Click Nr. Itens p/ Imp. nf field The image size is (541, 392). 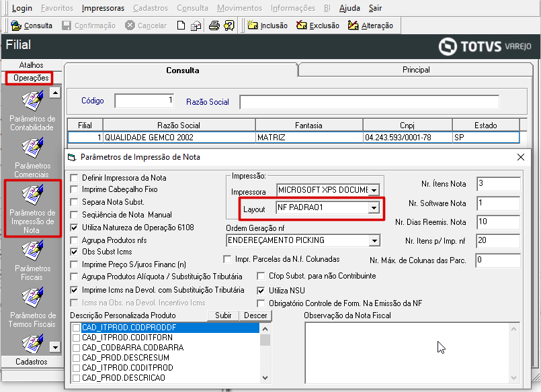498,240
